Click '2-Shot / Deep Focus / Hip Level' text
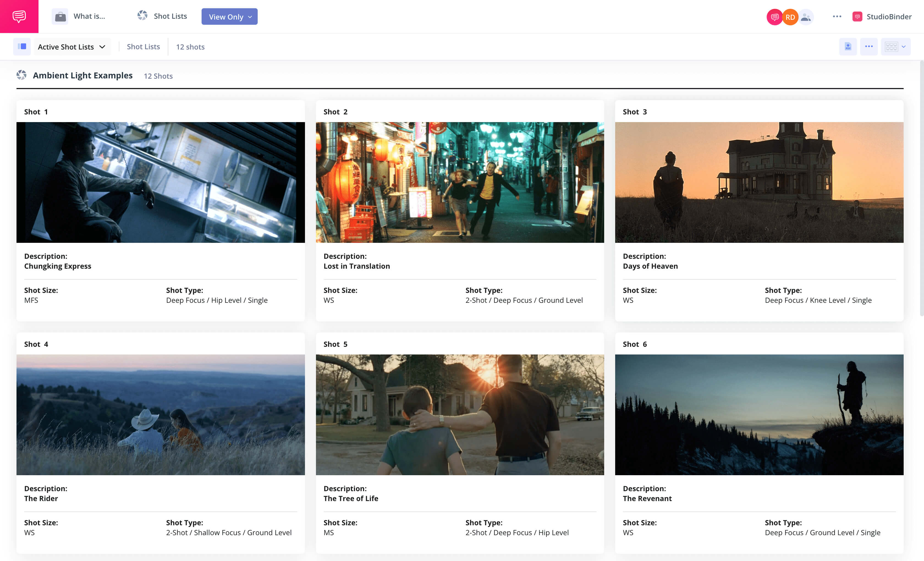 (517, 532)
